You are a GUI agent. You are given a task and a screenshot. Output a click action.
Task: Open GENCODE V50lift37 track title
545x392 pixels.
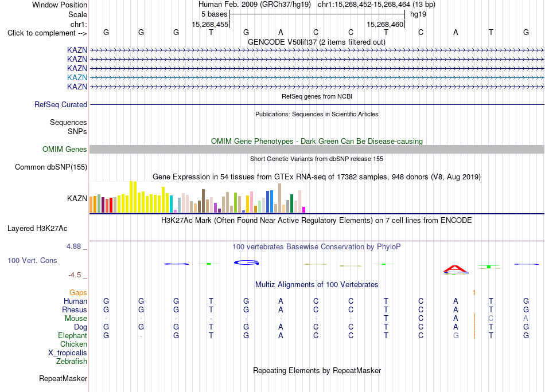(316, 42)
